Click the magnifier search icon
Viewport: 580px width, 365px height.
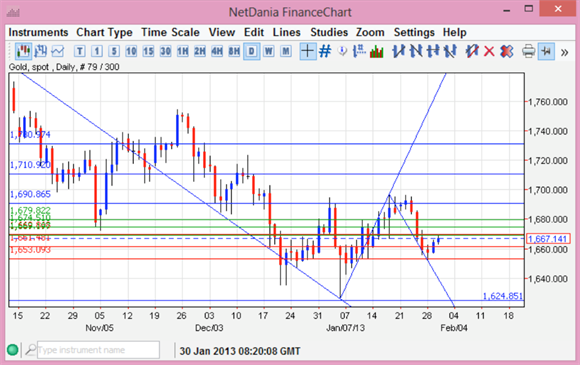pyautogui.click(x=31, y=349)
